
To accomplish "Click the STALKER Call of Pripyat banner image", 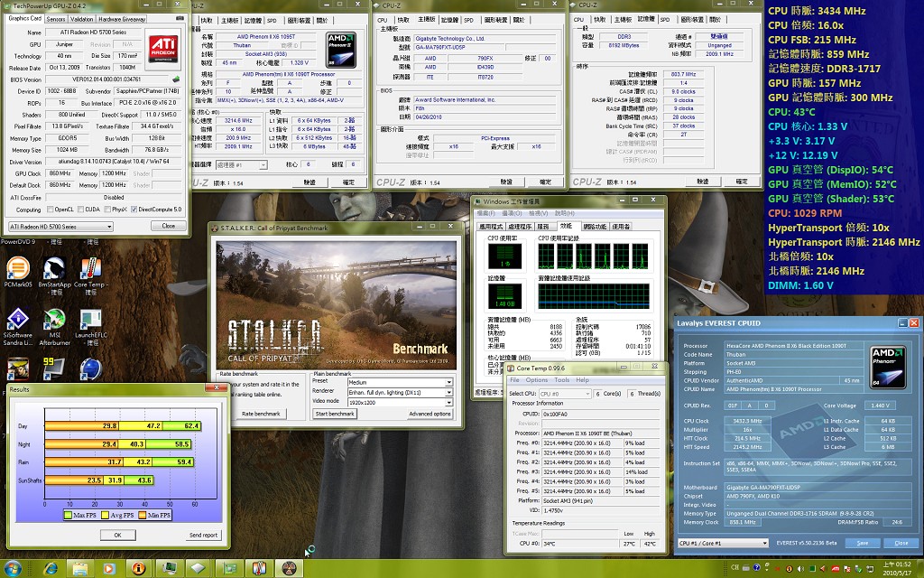I will pyautogui.click(x=337, y=305).
